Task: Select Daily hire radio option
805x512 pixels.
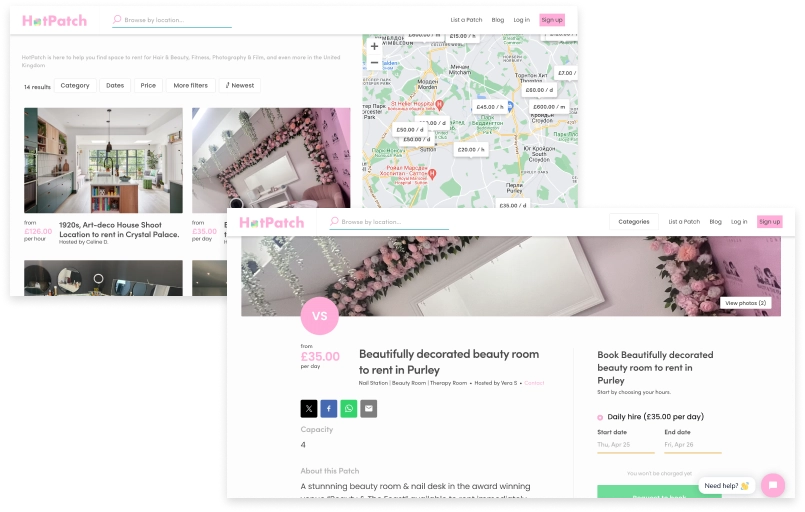Action: [600, 418]
